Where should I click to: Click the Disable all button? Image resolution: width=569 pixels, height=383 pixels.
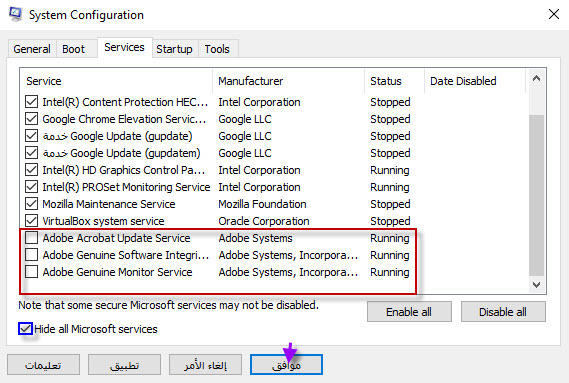[503, 312]
